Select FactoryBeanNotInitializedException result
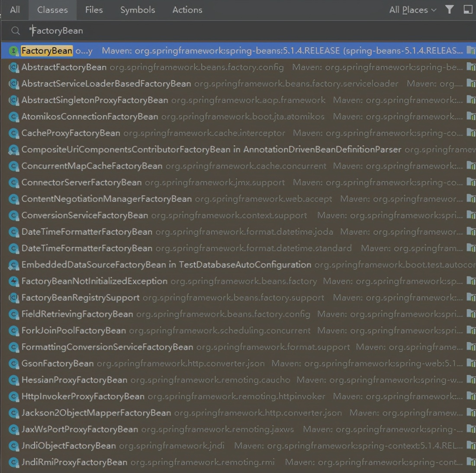This screenshot has width=476, height=473. pyautogui.click(x=238, y=281)
